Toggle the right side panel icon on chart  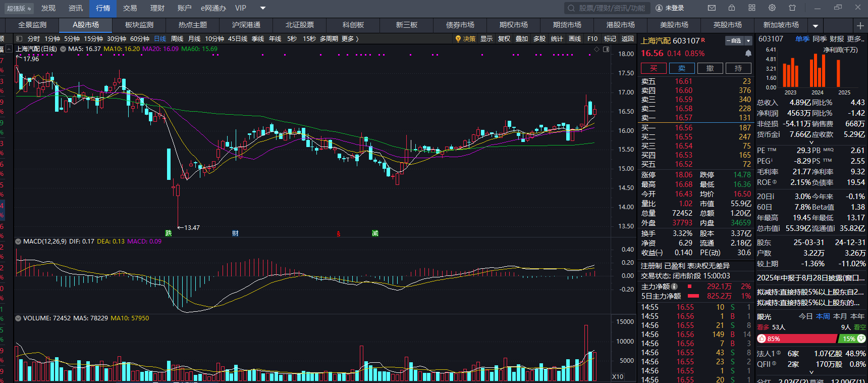click(606, 49)
